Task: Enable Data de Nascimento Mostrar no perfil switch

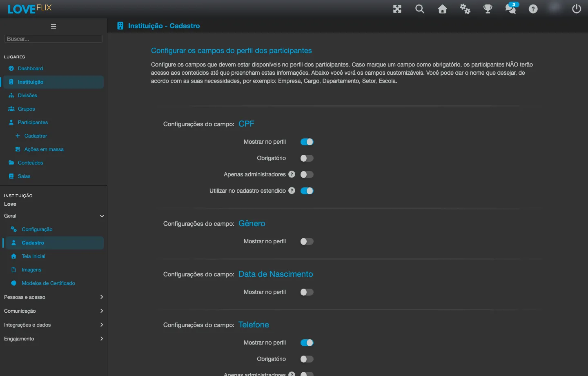Action: [x=307, y=292]
